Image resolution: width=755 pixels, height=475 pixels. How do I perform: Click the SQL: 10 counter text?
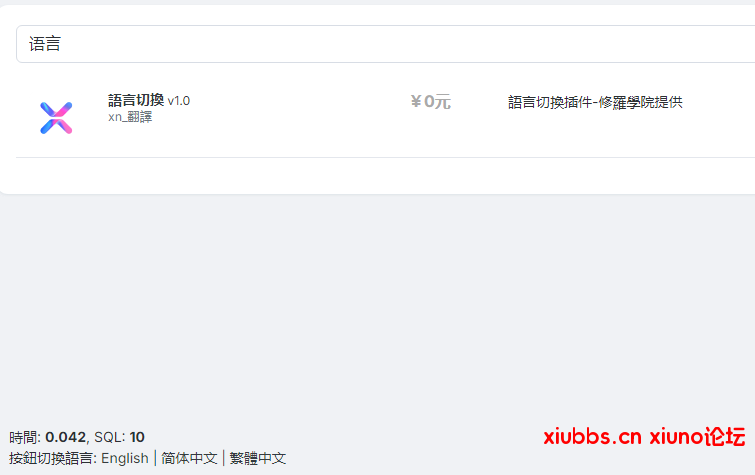pos(119,437)
